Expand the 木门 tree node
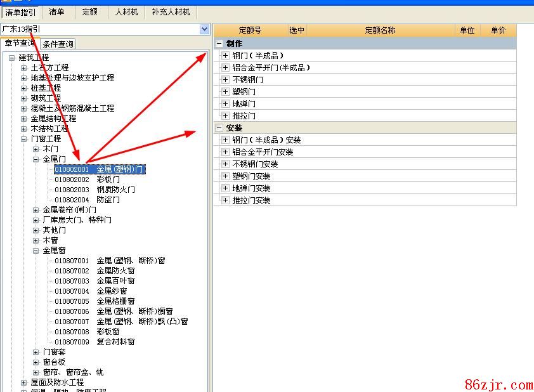This screenshot has height=392, width=534. [x=36, y=149]
